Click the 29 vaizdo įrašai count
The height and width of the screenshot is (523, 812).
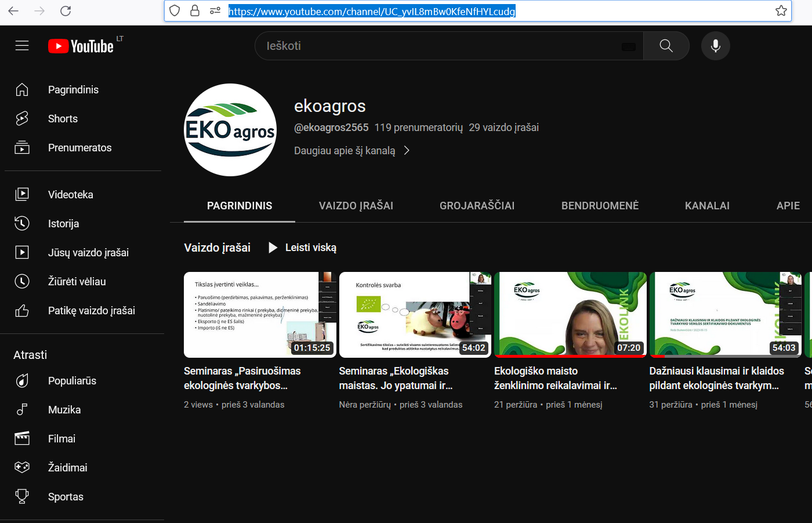click(503, 128)
